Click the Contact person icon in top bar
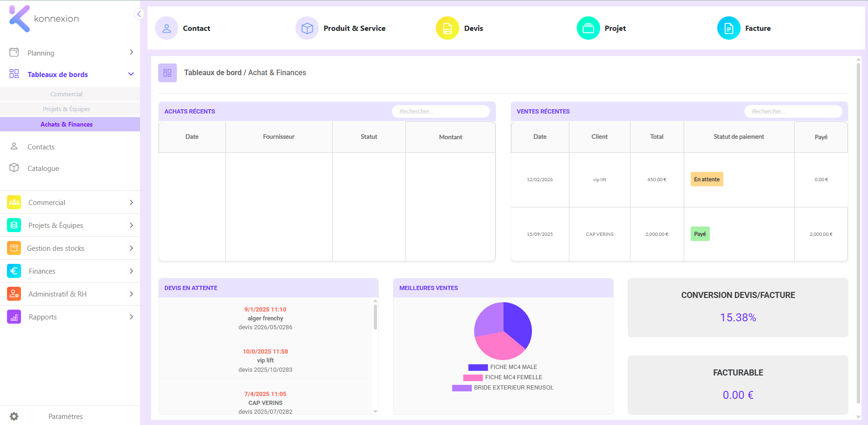Screen dimensions: 868x425 click(x=167, y=28)
